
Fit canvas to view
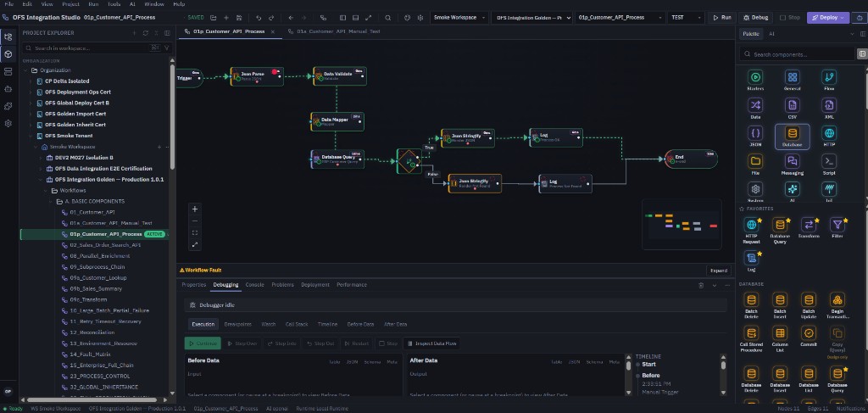[195, 232]
